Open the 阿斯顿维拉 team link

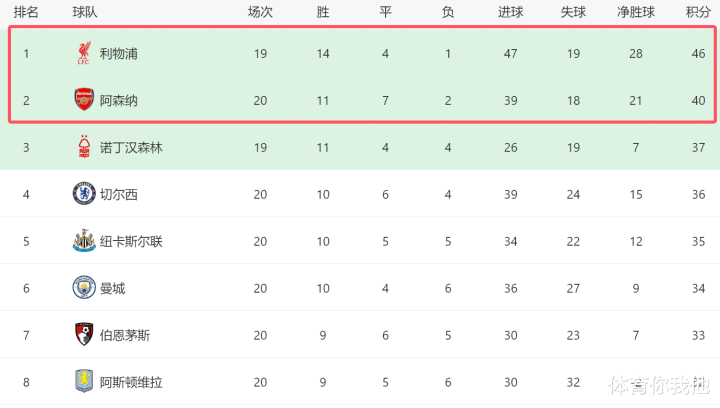click(131, 382)
